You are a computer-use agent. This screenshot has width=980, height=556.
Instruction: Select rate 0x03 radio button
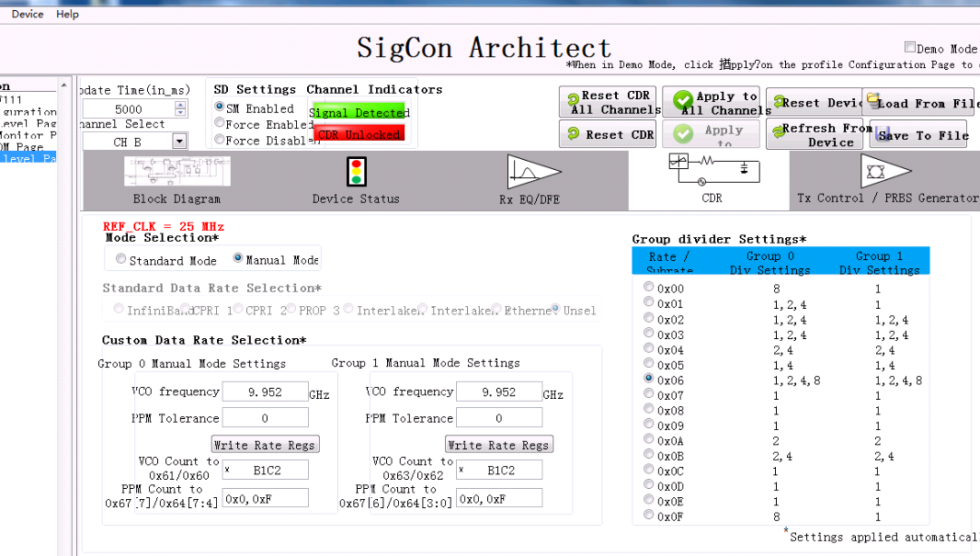[649, 333]
